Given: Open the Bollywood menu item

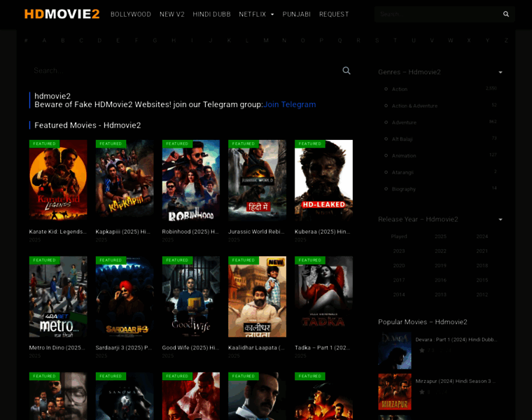Looking at the screenshot, I should click(x=131, y=14).
